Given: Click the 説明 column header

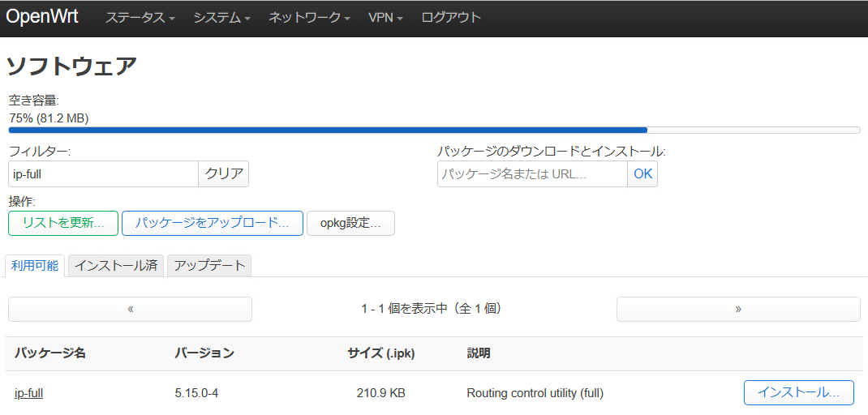Looking at the screenshot, I should click(x=479, y=353).
